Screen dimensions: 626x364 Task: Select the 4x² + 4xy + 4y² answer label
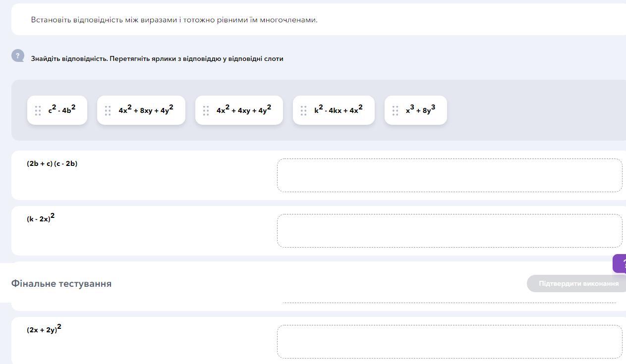239,110
